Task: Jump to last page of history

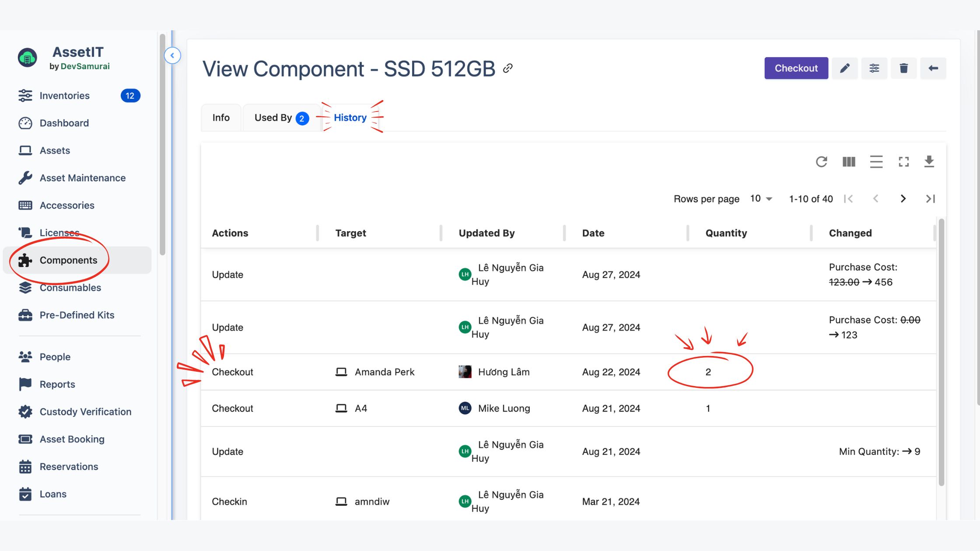Action: [930, 199]
